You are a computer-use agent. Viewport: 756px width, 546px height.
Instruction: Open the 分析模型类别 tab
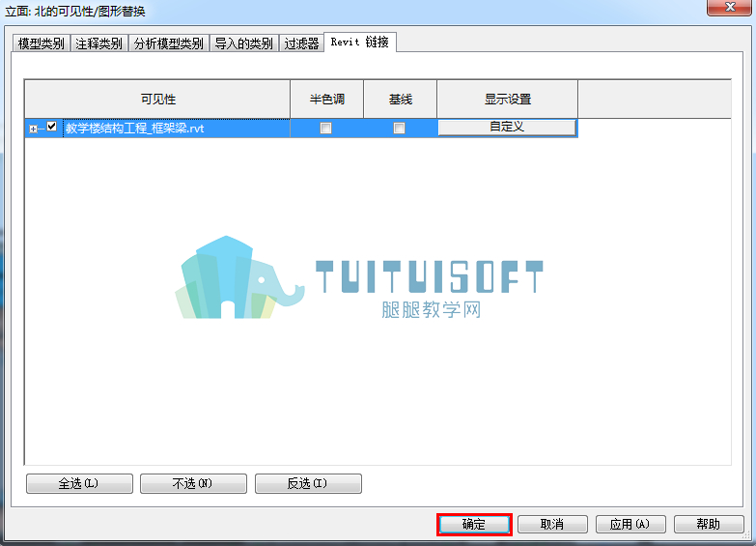(169, 43)
